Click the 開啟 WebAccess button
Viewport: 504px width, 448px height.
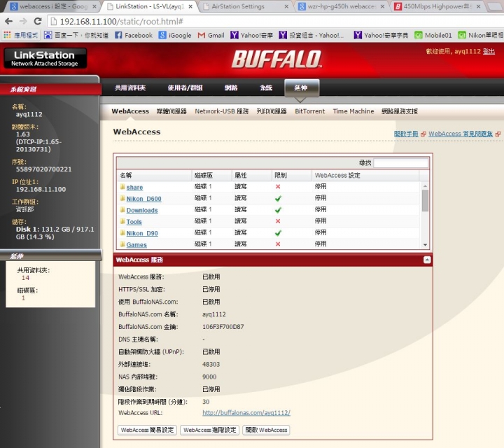(x=266, y=430)
